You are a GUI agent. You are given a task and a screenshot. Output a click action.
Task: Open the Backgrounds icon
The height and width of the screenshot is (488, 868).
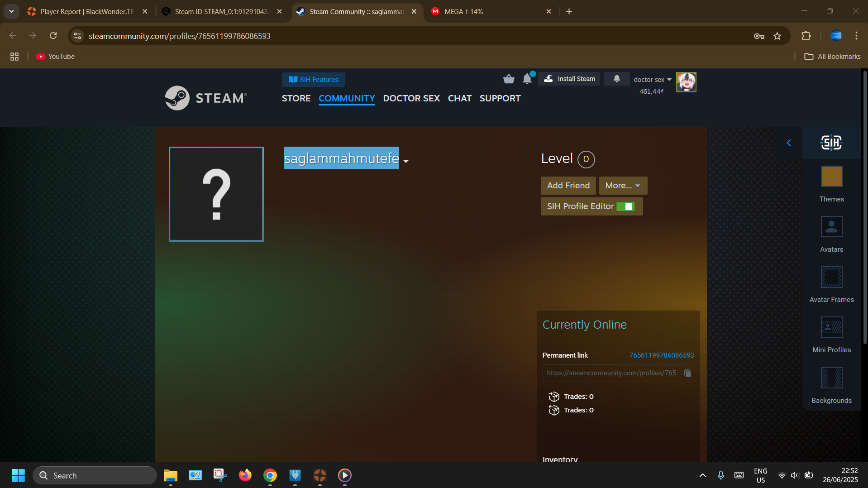pyautogui.click(x=831, y=378)
